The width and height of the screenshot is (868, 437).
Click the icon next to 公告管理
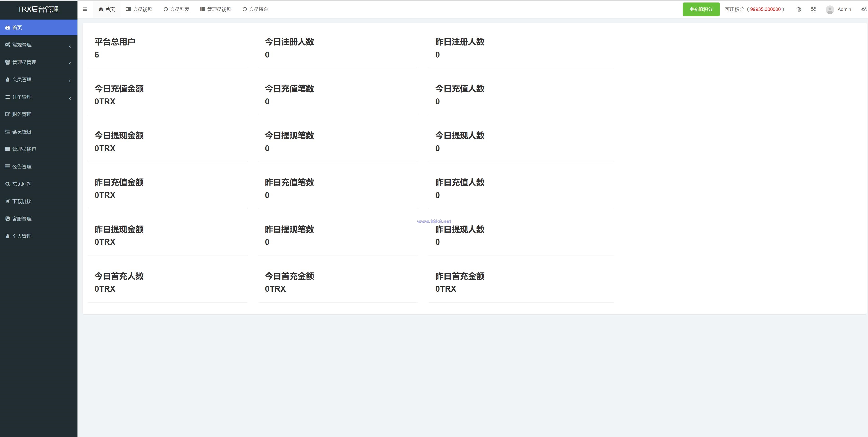(7, 167)
